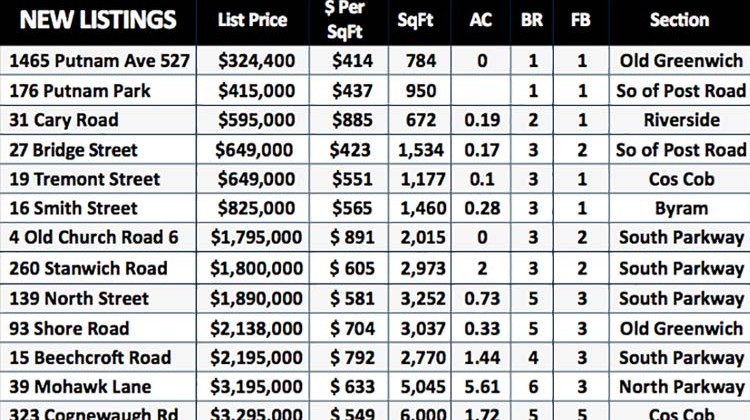Select the $649,000 price for 27 Bridge Street
This screenshot has height=420, width=750.
point(254,150)
